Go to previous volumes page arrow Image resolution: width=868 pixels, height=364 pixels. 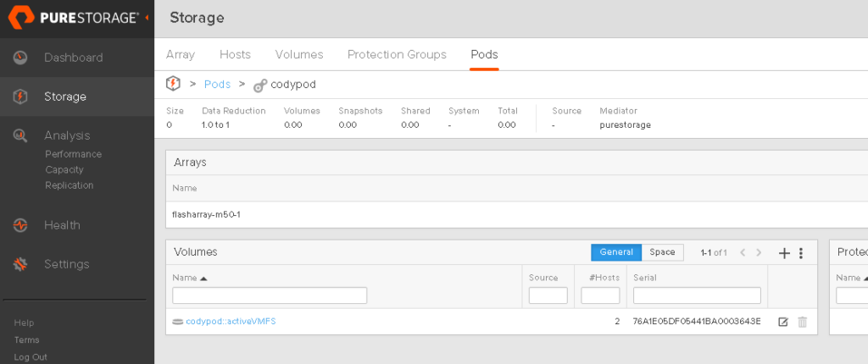[x=743, y=253]
